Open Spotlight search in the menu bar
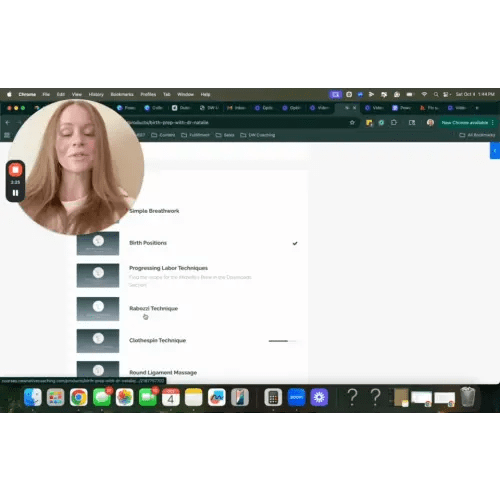This screenshot has width=500, height=500. coord(436,94)
